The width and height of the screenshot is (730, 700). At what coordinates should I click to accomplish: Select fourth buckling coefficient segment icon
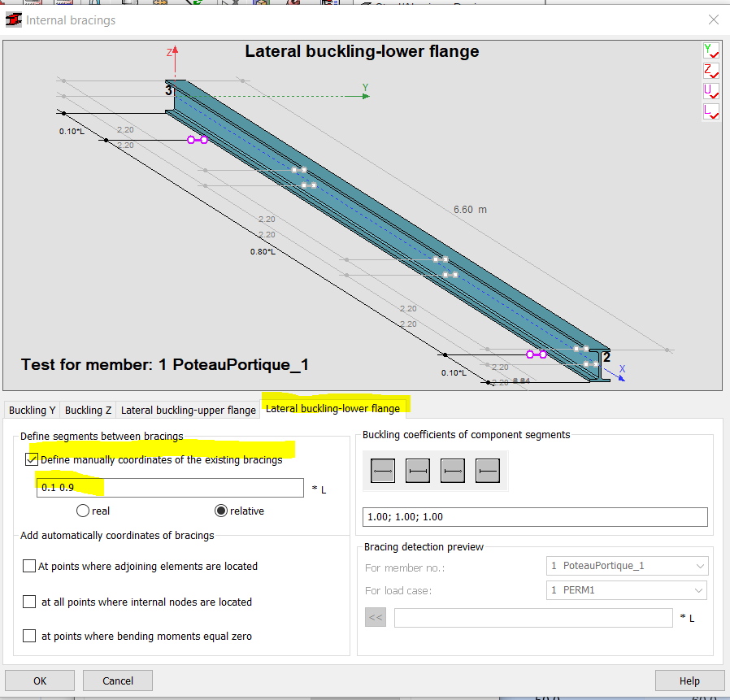point(487,470)
